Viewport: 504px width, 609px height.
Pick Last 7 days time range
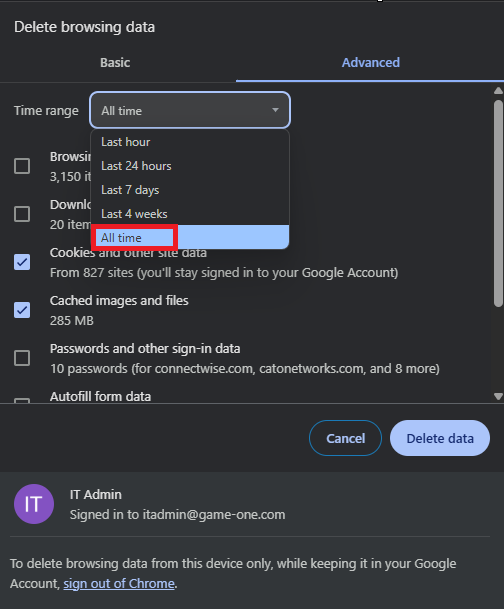[190, 190]
